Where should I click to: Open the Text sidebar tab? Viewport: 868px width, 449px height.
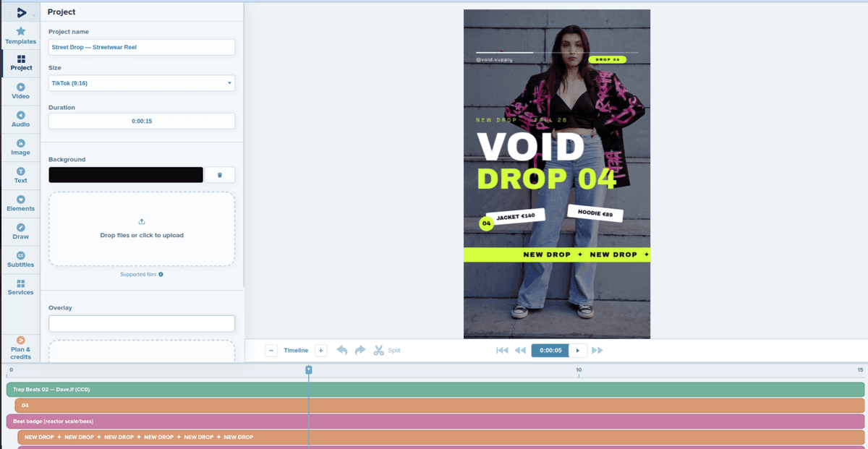tap(20, 176)
